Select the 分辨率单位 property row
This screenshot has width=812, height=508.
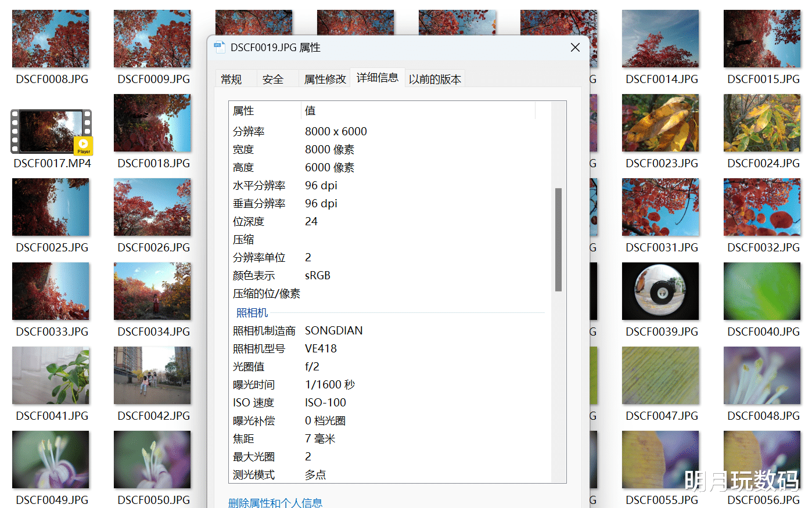pyautogui.click(x=390, y=258)
